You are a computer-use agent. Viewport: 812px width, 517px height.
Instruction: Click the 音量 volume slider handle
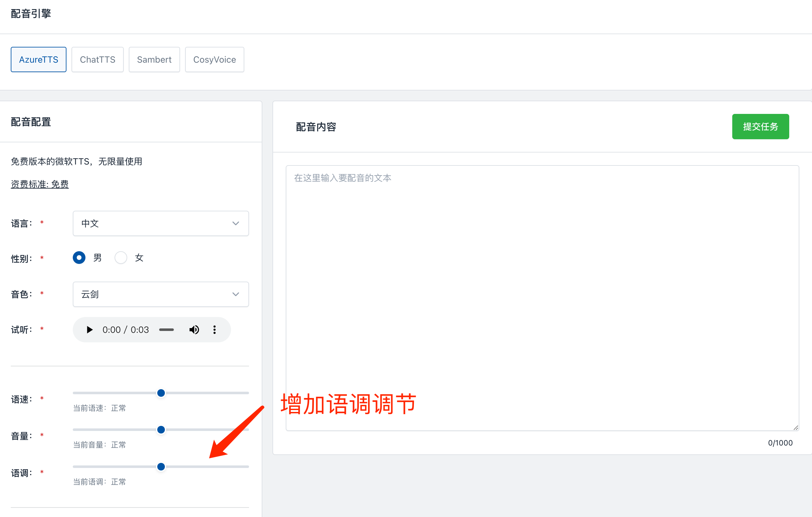(x=161, y=430)
